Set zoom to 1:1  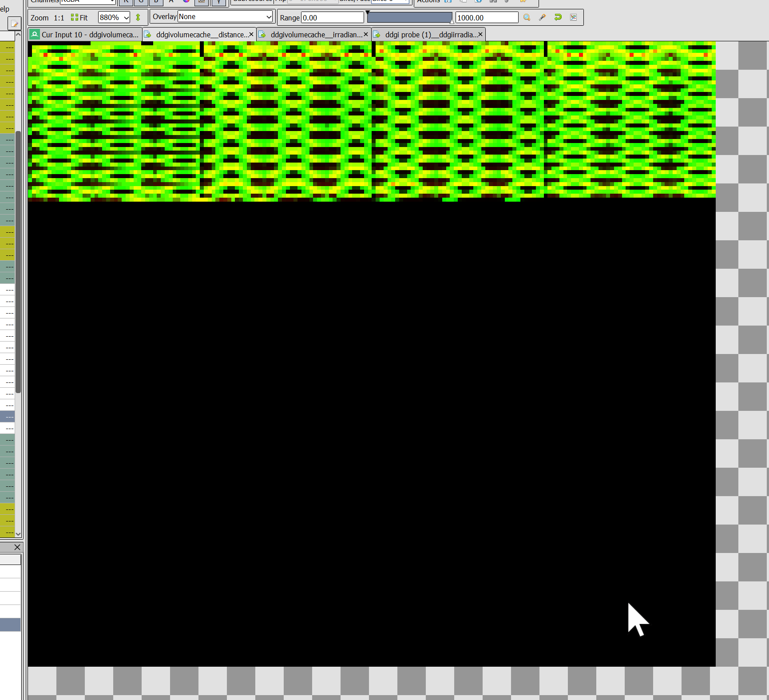click(x=59, y=18)
